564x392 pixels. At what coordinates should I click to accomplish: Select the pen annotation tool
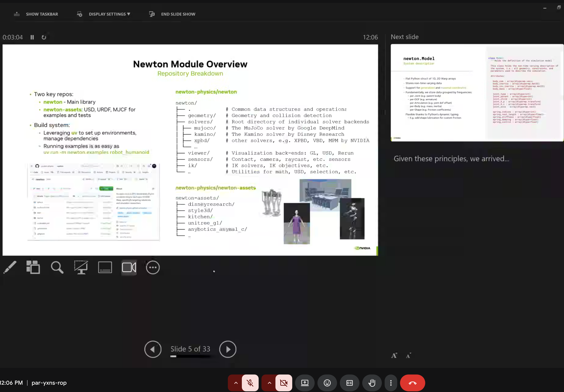(x=10, y=267)
